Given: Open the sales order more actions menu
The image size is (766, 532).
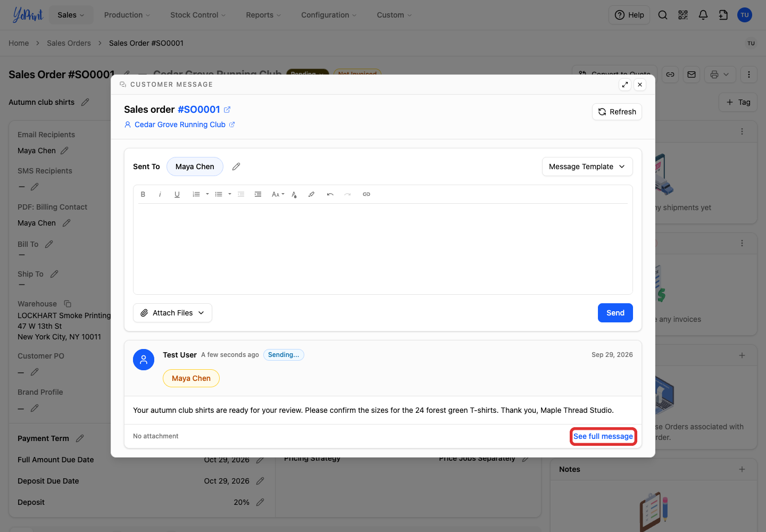Looking at the screenshot, I should click(x=749, y=74).
